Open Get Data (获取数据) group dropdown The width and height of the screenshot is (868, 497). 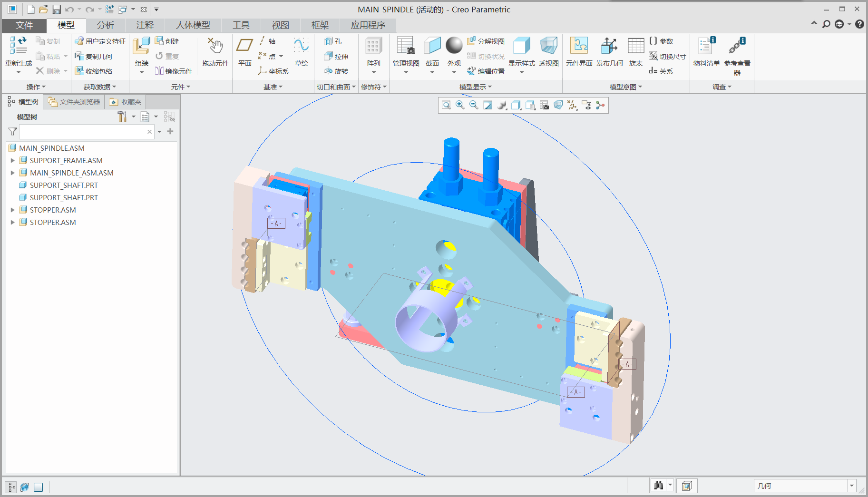(x=100, y=87)
